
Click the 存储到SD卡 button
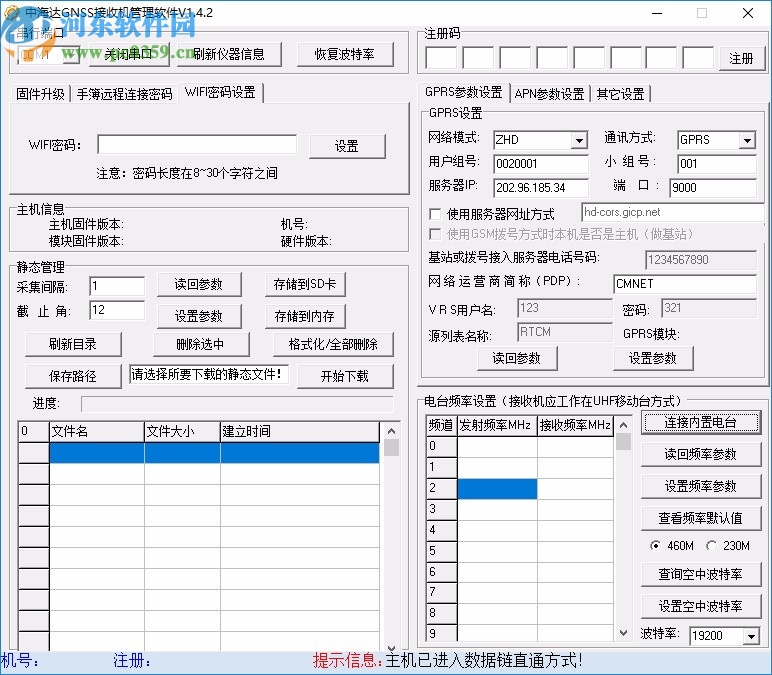pos(305,284)
